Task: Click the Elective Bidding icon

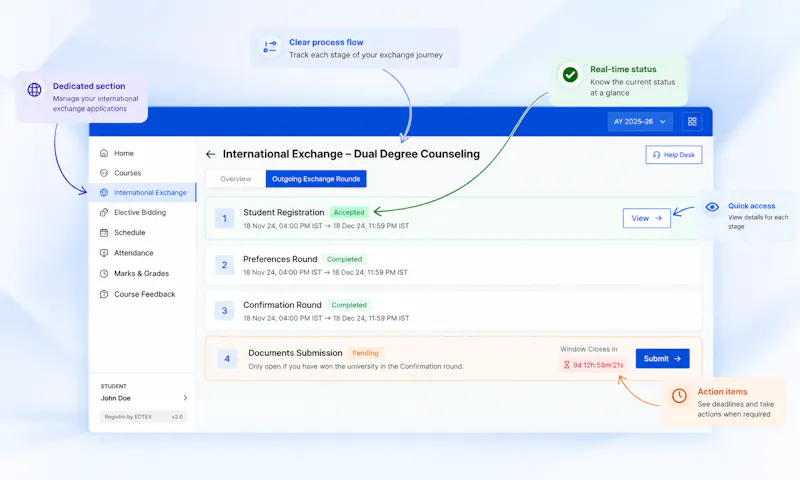Action: 104,212
